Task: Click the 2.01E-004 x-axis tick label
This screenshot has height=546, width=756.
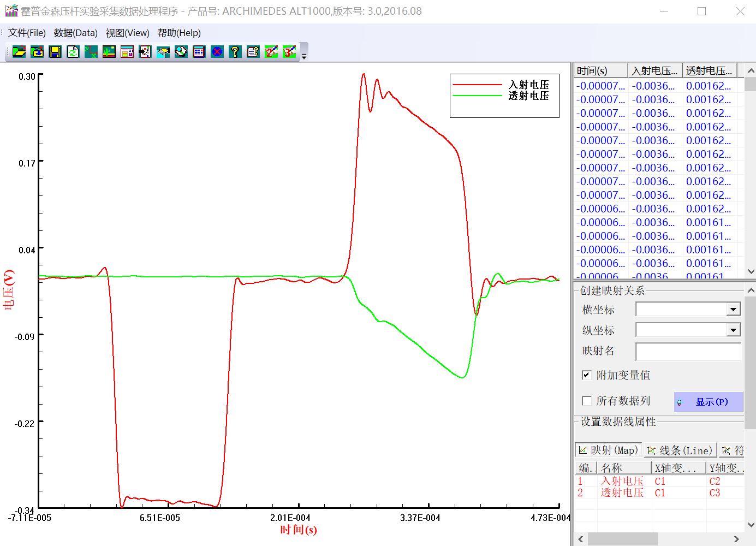Action: click(290, 518)
